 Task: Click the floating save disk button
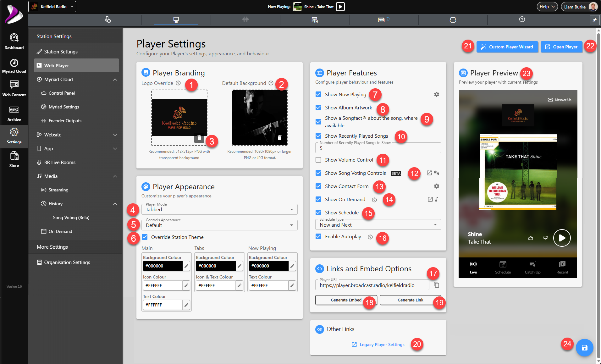point(584,348)
